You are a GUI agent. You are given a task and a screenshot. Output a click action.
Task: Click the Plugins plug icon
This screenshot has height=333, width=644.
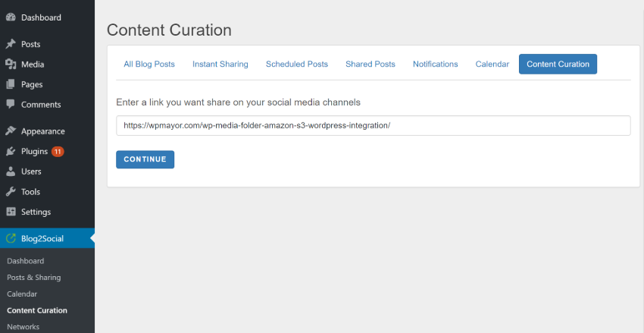(11, 151)
